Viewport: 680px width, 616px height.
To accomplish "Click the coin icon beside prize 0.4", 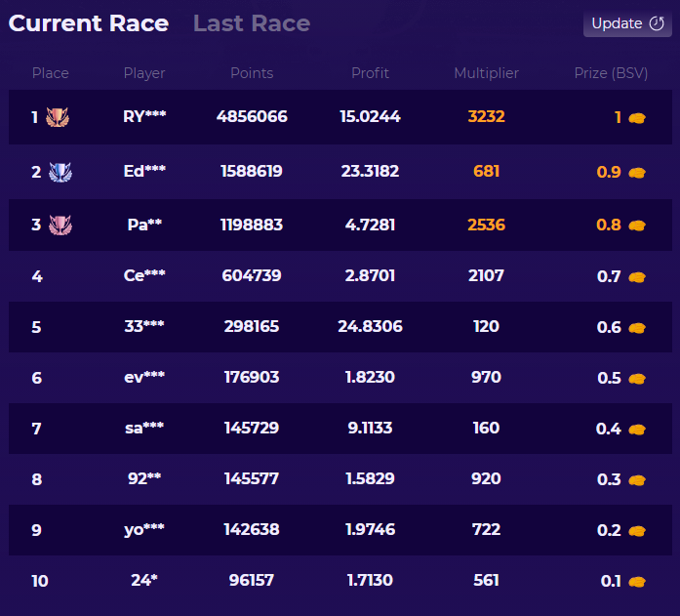I will (637, 429).
